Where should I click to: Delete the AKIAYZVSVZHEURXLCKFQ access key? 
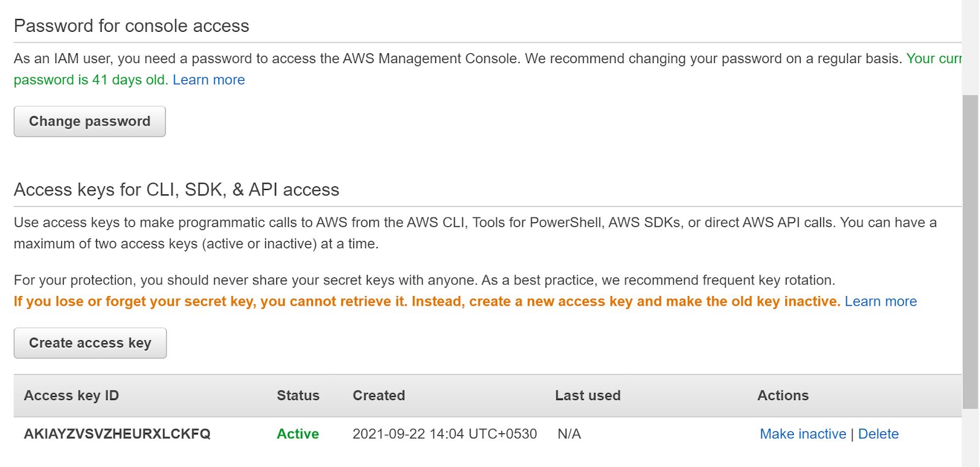coord(878,434)
